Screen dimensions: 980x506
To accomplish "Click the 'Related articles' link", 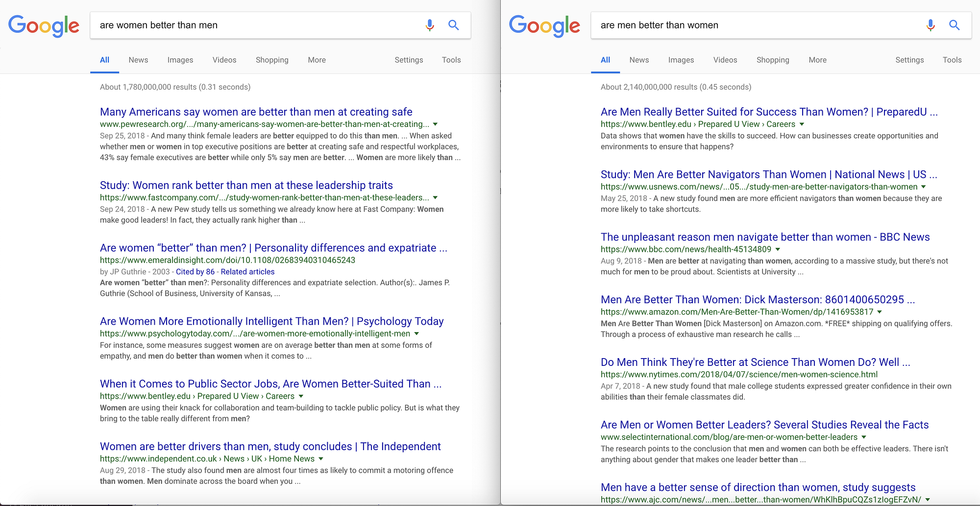I will pos(247,272).
